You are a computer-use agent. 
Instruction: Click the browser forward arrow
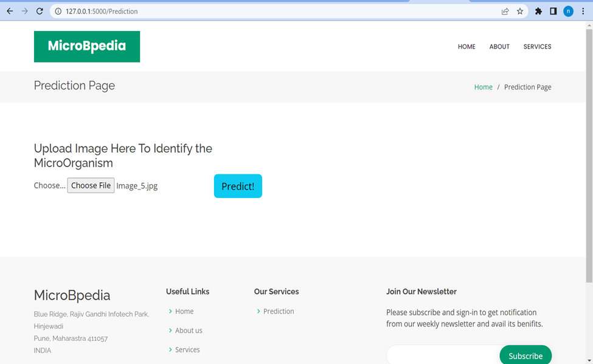(24, 10)
